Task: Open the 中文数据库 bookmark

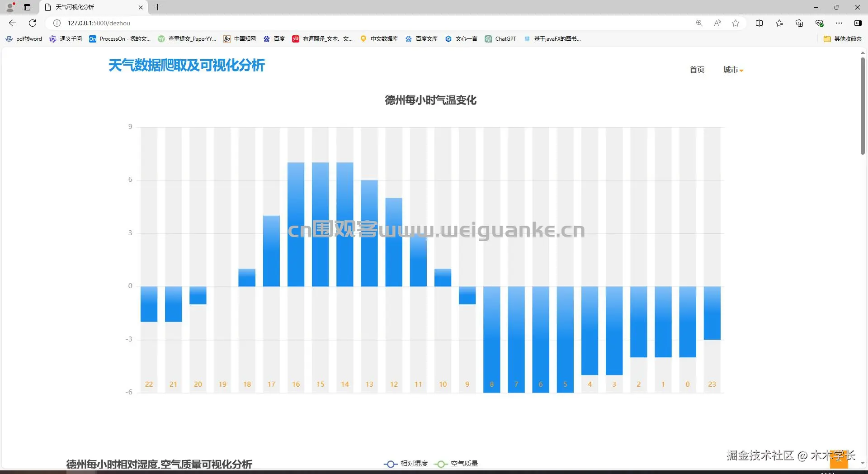Action: click(379, 39)
